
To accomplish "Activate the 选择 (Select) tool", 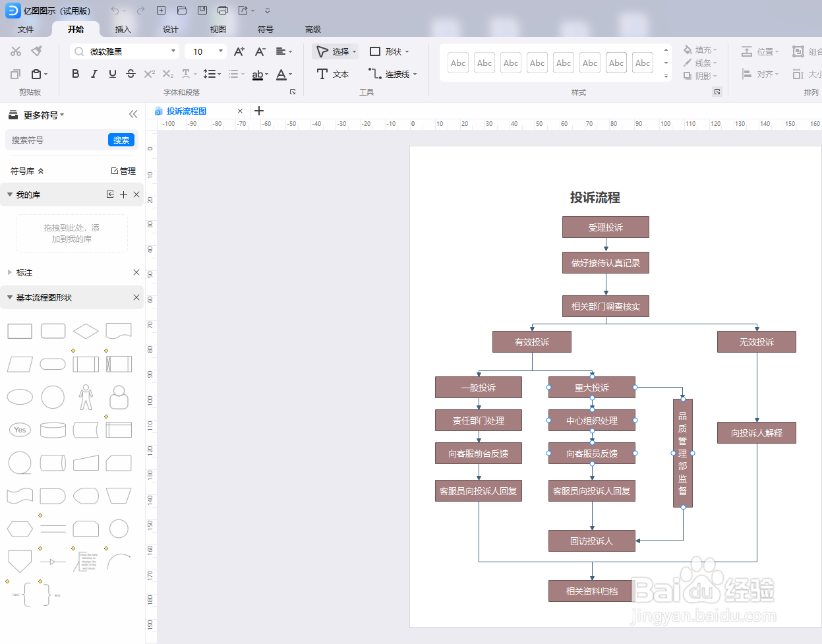I will coord(336,51).
